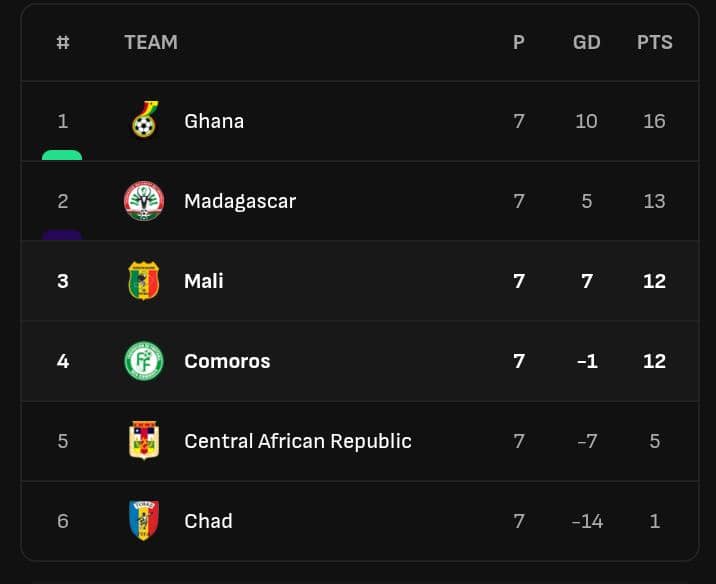Click the green qualification marker under rank 1
716x584 pixels.
pyautogui.click(x=62, y=156)
